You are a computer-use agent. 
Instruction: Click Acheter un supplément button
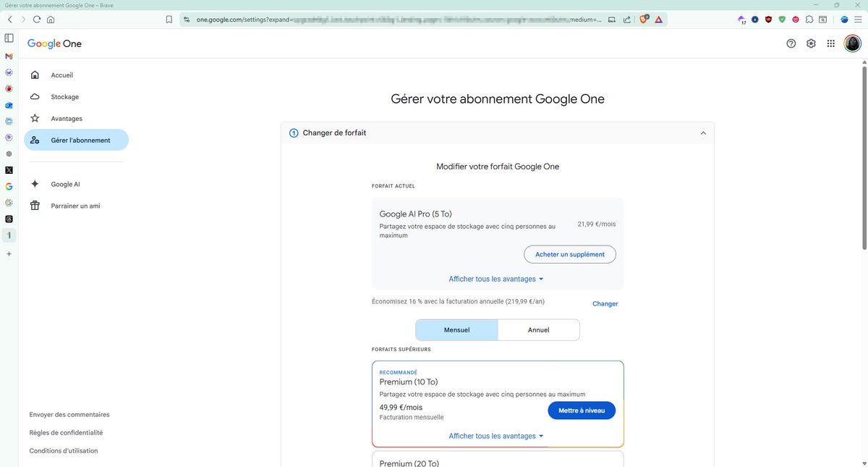pos(570,254)
